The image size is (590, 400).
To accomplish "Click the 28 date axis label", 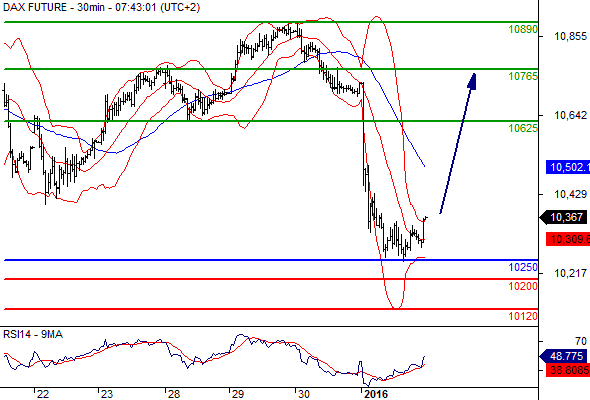I will tap(173, 394).
